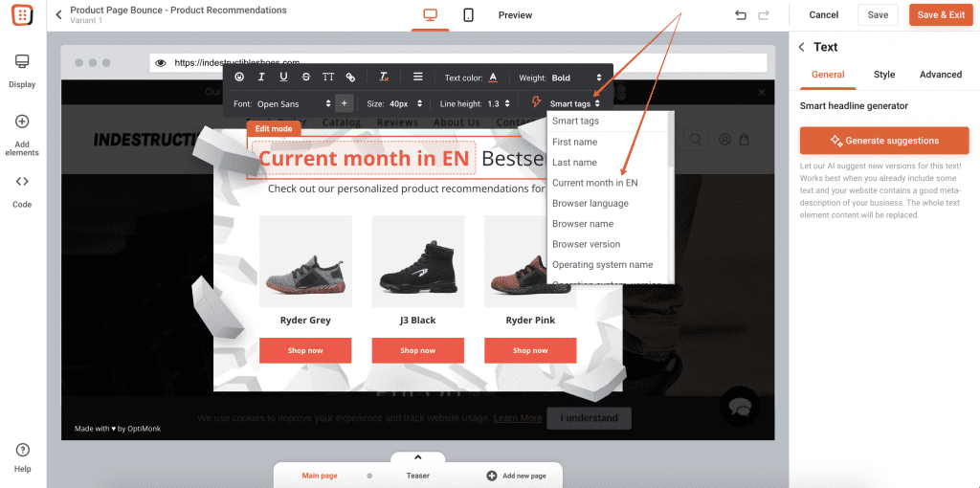Undo the last change
Image resolution: width=980 pixels, height=488 pixels.
[x=741, y=15]
